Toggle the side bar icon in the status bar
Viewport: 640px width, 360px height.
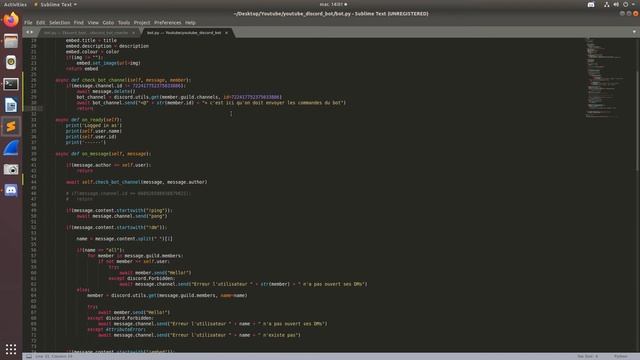(x=29, y=356)
